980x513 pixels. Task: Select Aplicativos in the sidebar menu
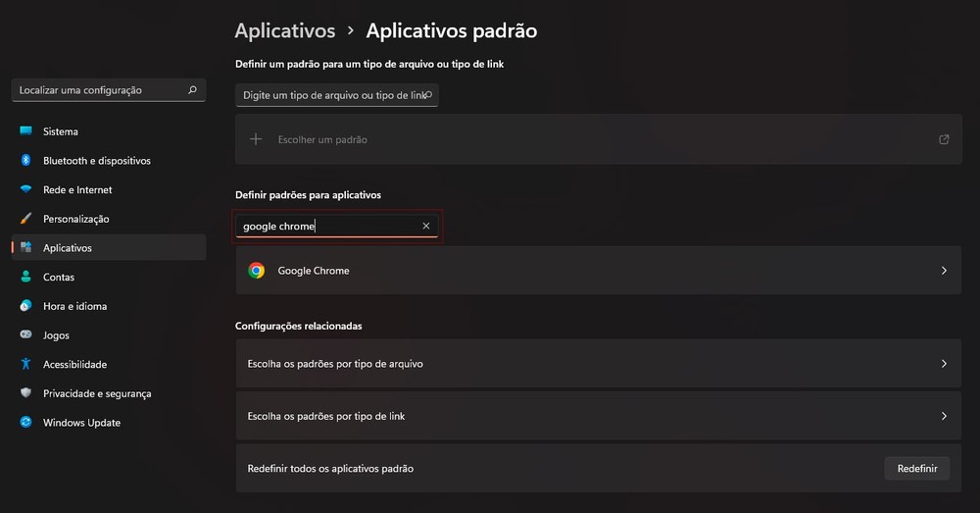(68, 248)
